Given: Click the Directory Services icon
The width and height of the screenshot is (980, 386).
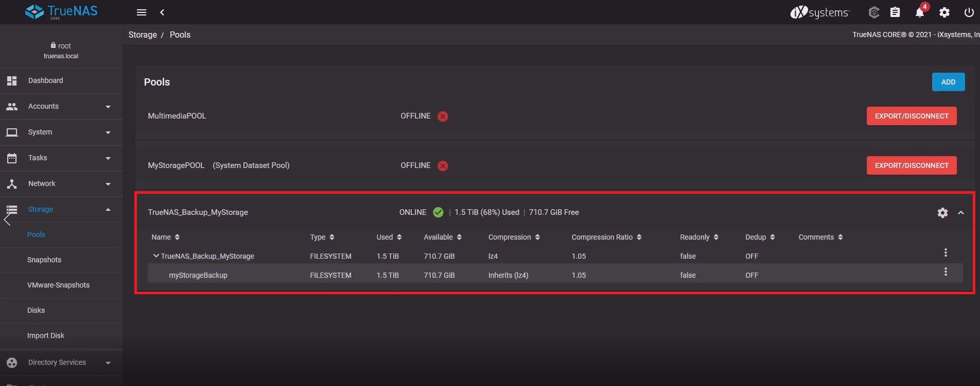Looking at the screenshot, I should point(12,362).
